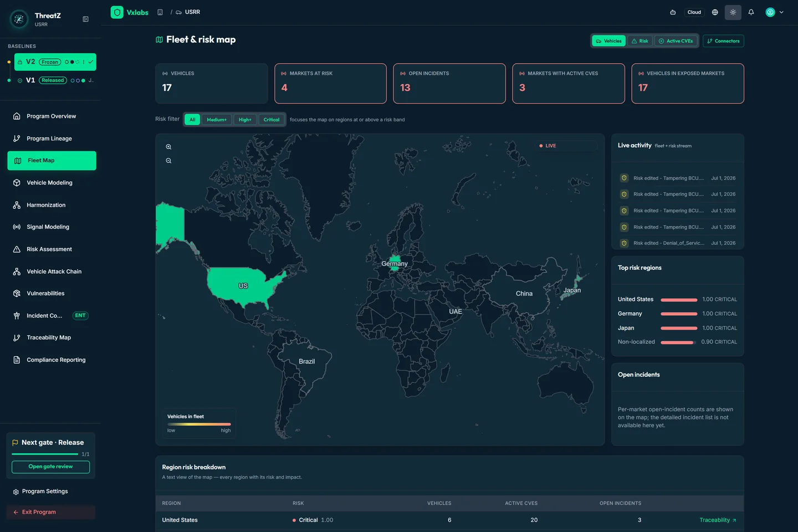Screen dimensions: 798x532
Task: Open the user avatar menu
Action: click(x=770, y=12)
